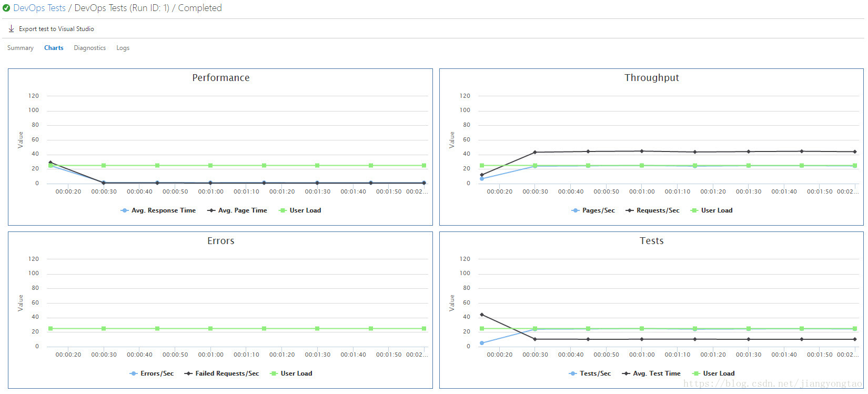Click the export download arrow icon
Image resolution: width=868 pixels, height=394 pixels.
tap(12, 28)
